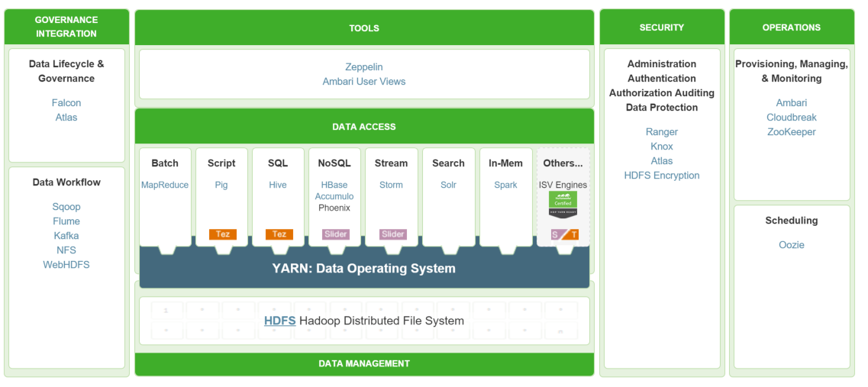Select the NoSQL column heading
Viewport: 868px width, 387px height.
(x=334, y=163)
